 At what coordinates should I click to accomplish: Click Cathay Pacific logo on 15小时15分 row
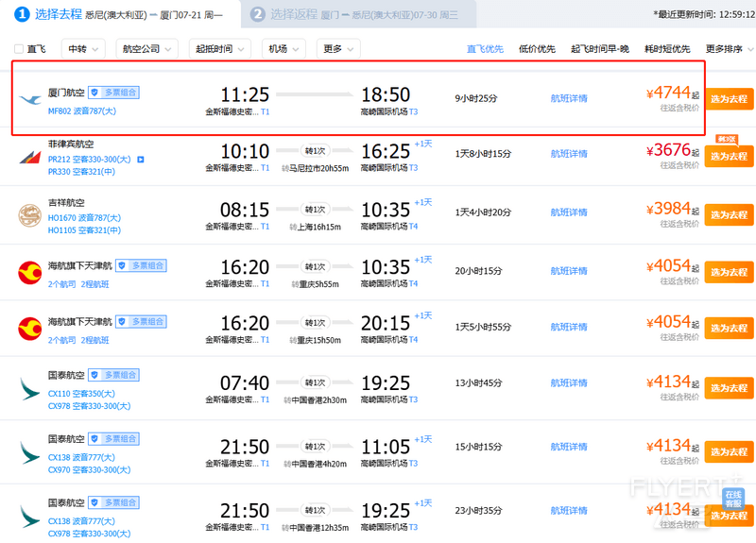click(30, 452)
